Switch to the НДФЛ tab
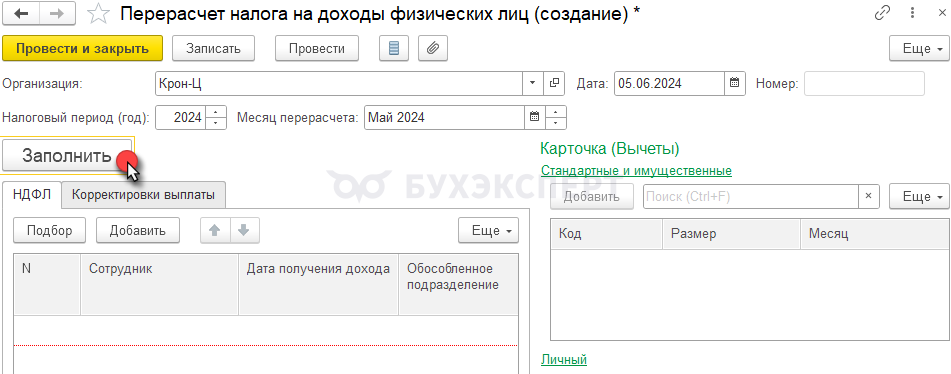This screenshot has width=951, height=374. click(x=32, y=195)
